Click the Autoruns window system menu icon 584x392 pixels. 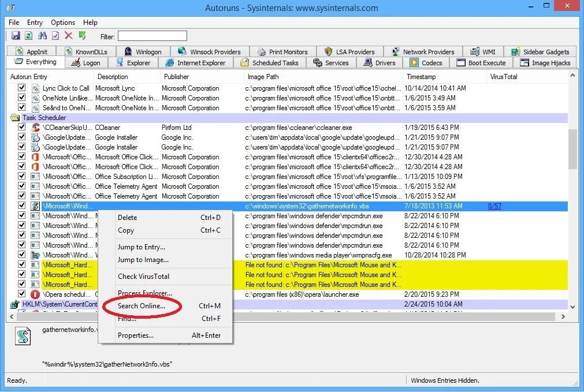point(11,8)
